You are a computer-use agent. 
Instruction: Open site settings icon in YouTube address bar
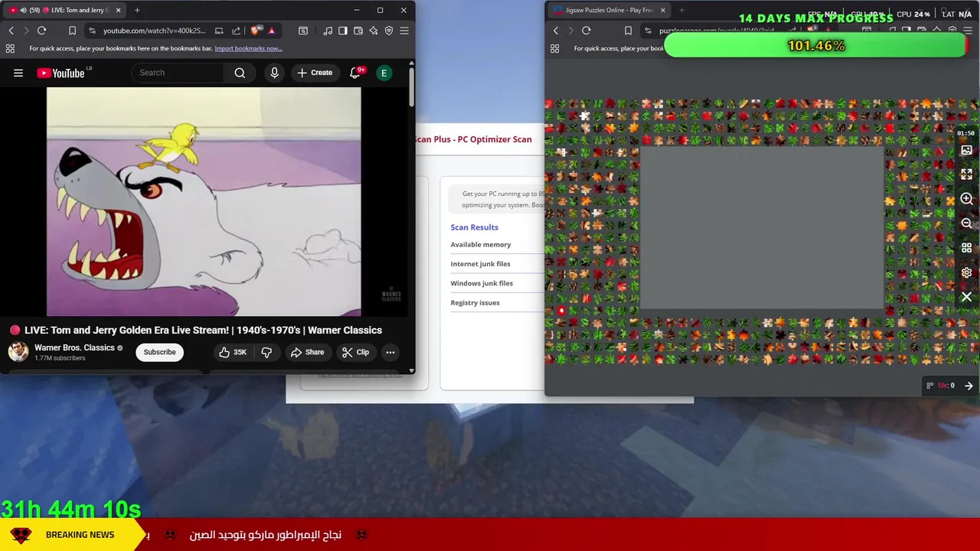click(92, 31)
